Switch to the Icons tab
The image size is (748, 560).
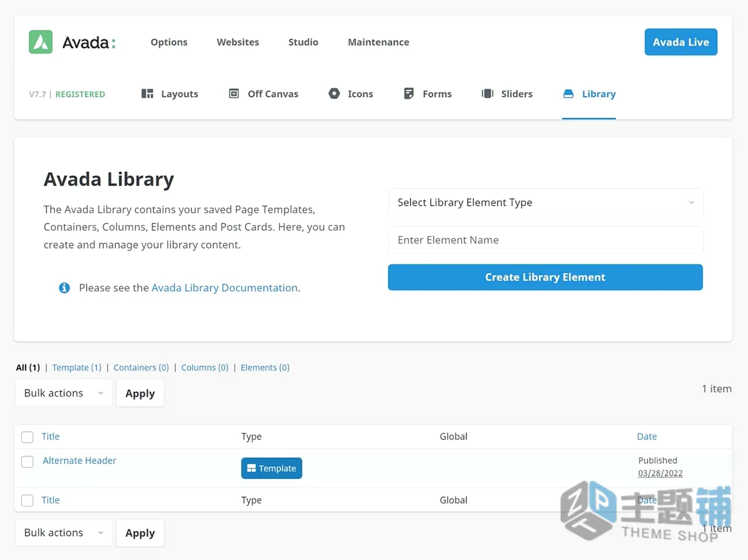click(351, 94)
